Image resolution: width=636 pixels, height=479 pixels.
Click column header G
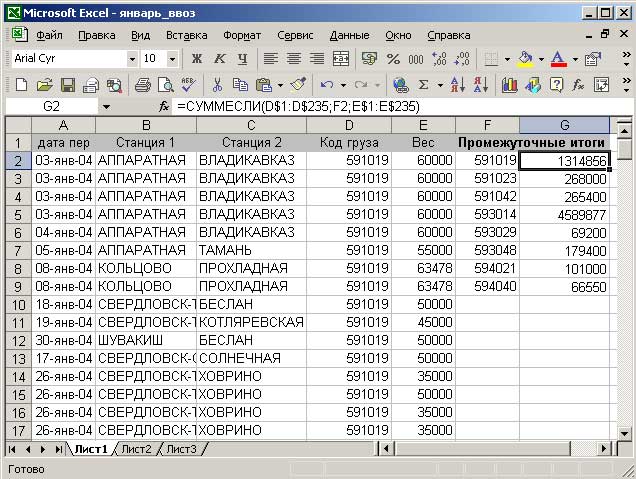564,125
